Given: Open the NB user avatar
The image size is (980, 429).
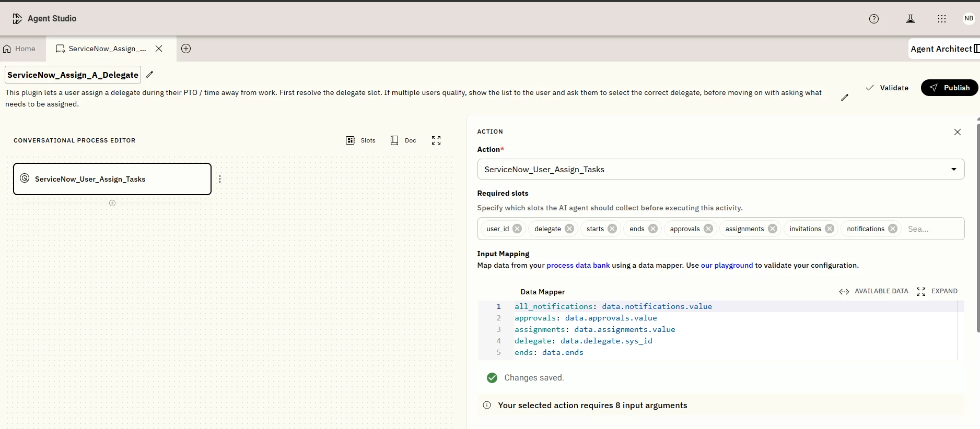Looking at the screenshot, I should click(969, 18).
